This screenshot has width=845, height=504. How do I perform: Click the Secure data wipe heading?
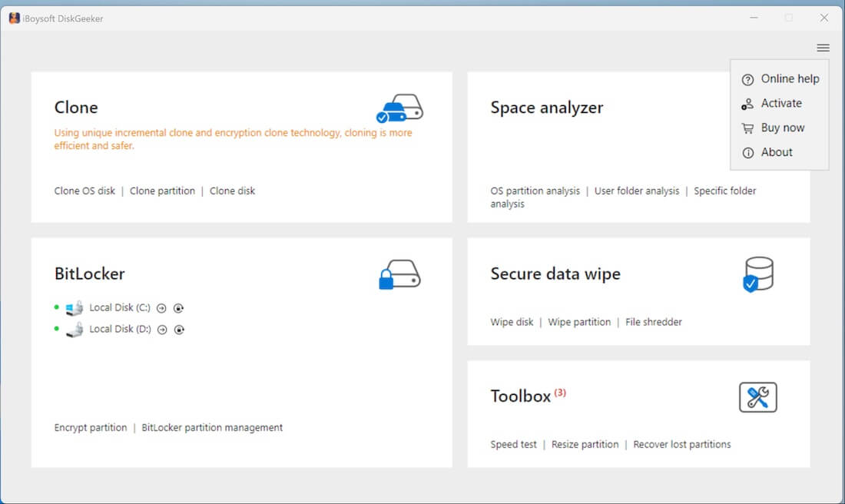tap(555, 274)
